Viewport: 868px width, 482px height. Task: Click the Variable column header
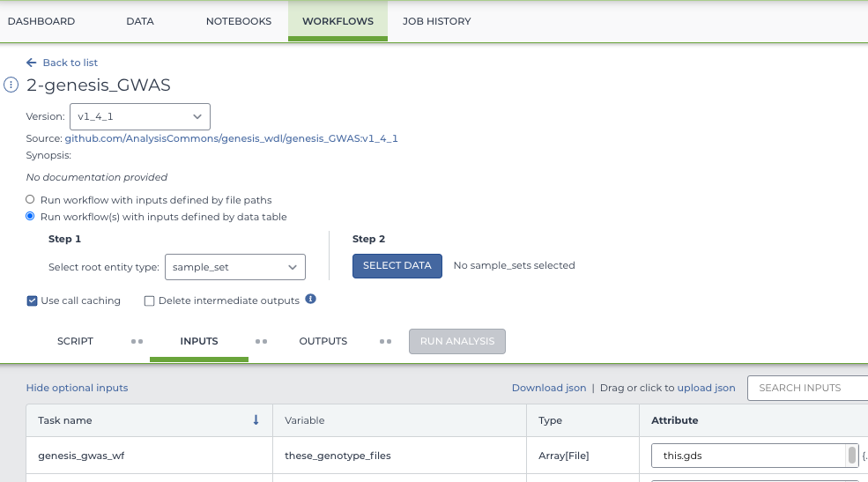coord(400,420)
